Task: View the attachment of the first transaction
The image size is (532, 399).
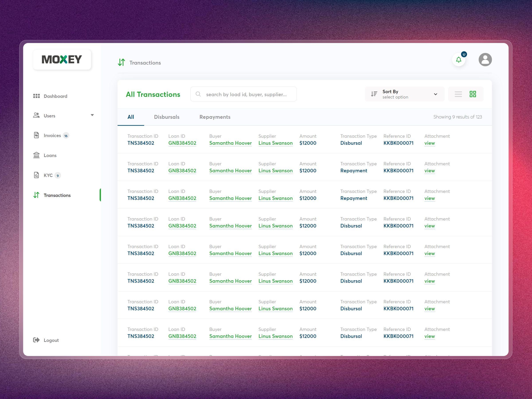Action: 430,143
